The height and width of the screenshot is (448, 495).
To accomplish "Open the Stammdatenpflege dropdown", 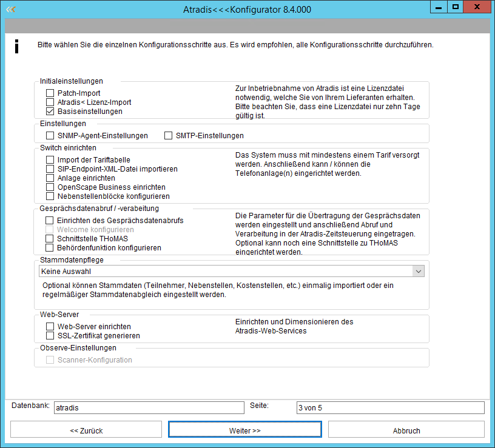I will pyautogui.click(x=232, y=272).
